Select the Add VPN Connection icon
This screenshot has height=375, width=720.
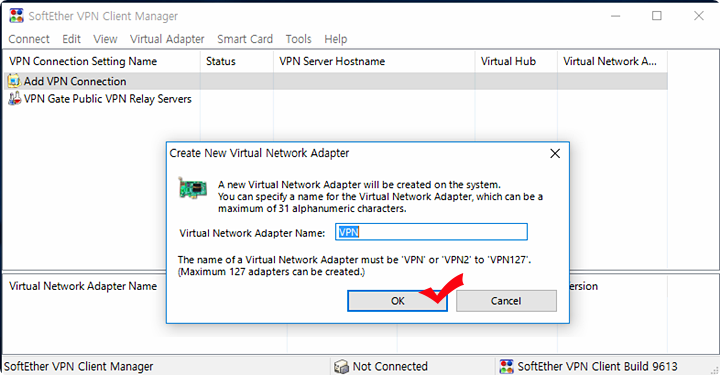click(x=14, y=81)
